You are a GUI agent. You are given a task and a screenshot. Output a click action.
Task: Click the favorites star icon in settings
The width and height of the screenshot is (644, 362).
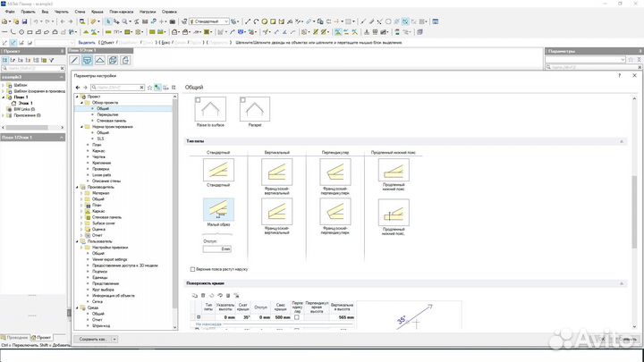(x=149, y=88)
